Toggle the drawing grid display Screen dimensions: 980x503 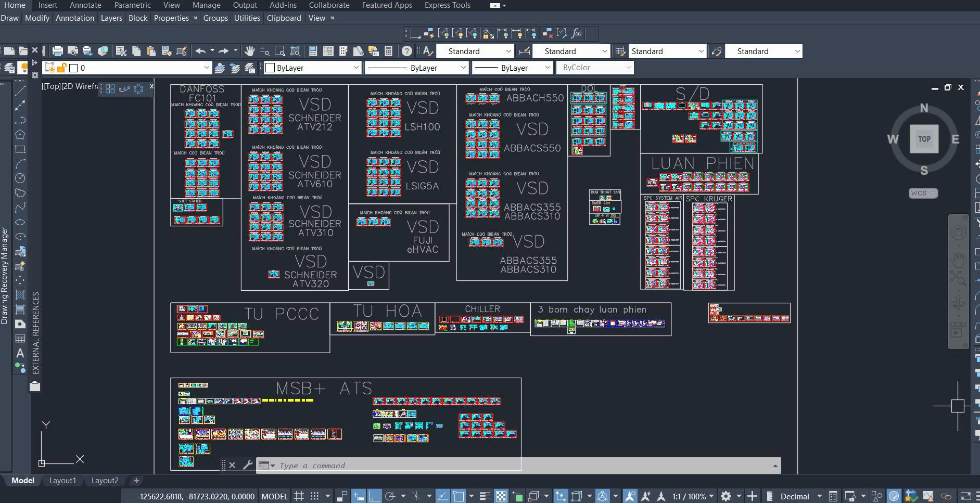pyautogui.click(x=299, y=496)
